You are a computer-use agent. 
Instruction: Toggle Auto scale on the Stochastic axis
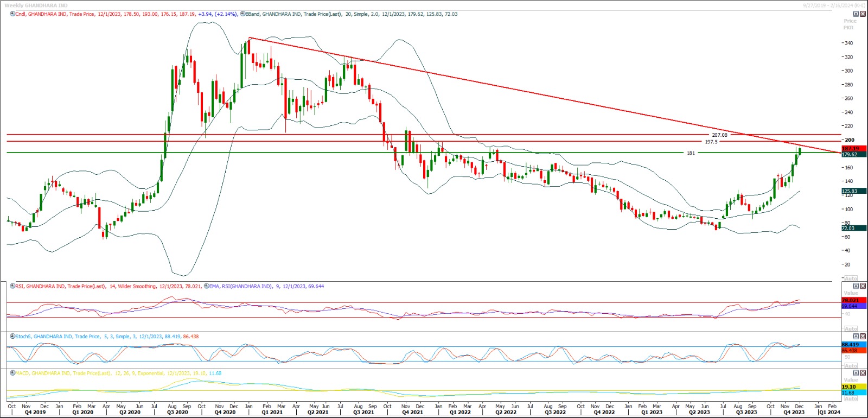click(851, 366)
